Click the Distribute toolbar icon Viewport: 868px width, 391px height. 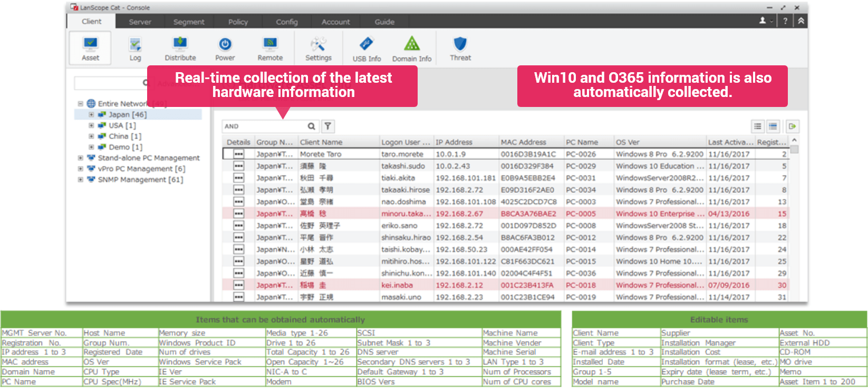tap(180, 48)
